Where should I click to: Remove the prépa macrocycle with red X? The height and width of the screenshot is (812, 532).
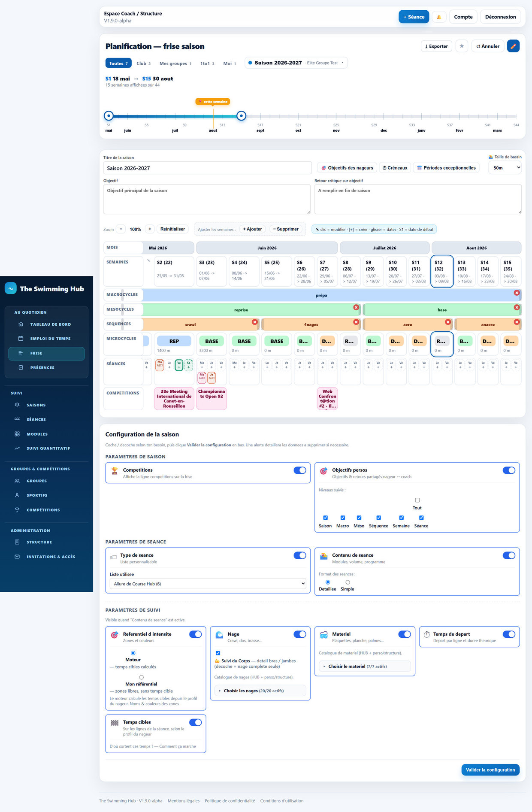(517, 293)
